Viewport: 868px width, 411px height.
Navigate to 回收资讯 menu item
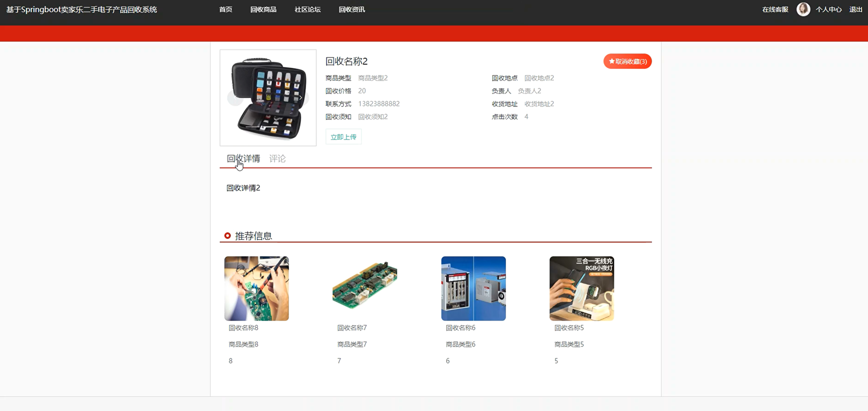tap(352, 10)
